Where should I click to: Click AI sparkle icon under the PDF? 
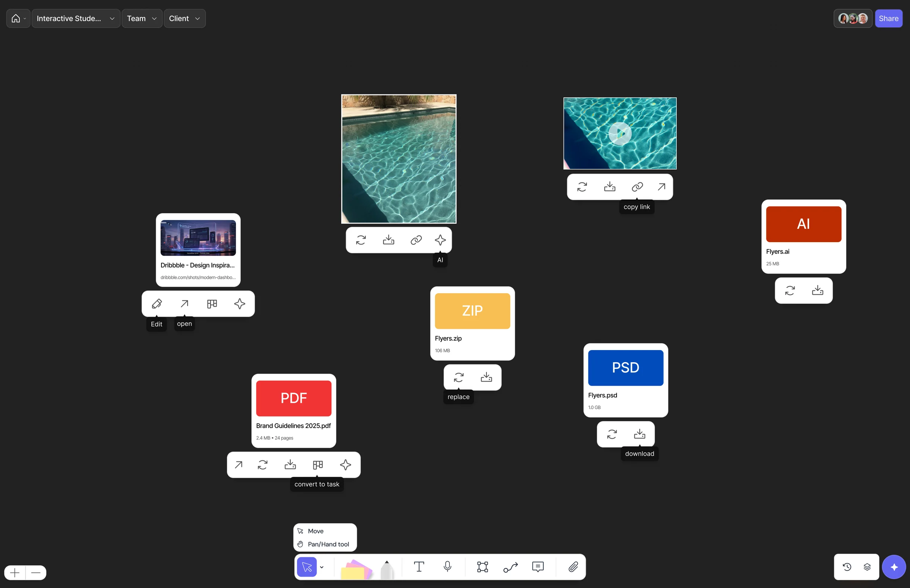pos(345,464)
